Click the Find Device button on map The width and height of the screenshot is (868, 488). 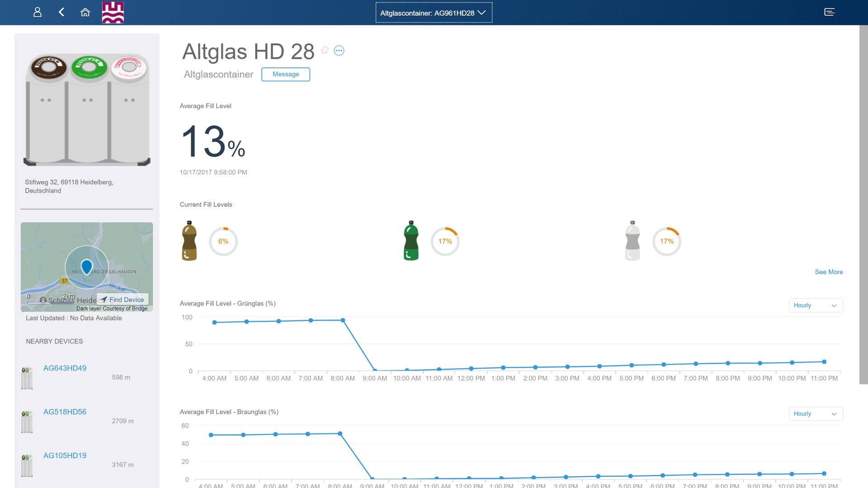point(123,300)
